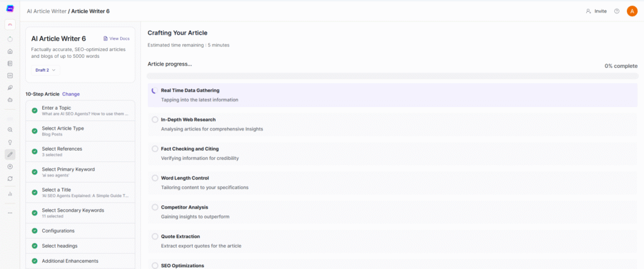This screenshot has width=644, height=269.
Task: Click the 'AI Article Writer 6' card title
Action: 58,38
